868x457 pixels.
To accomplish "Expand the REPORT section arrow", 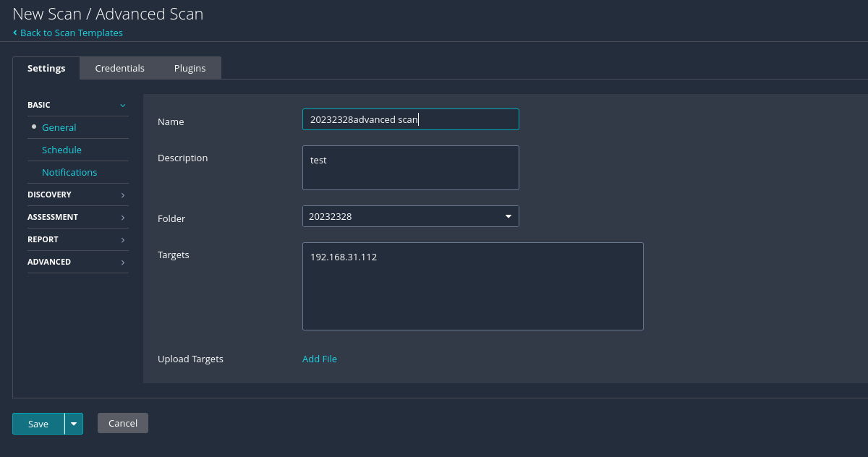I will [122, 240].
